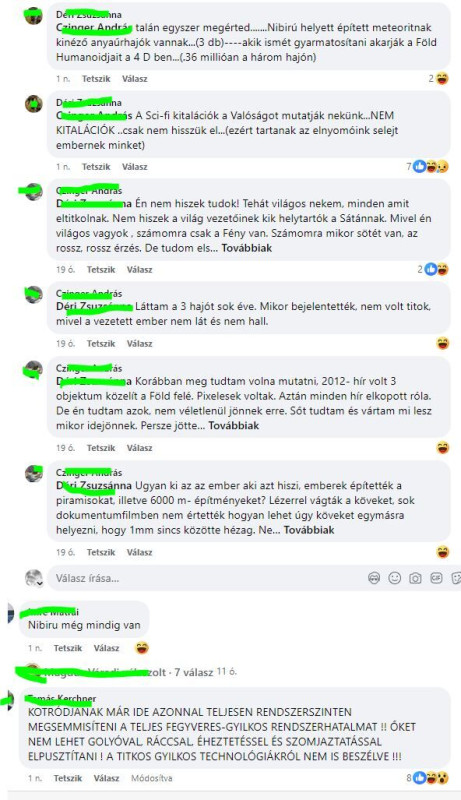
Task: Expand 'Továbbiak' on the 2012 objektum comment
Action: click(234, 426)
